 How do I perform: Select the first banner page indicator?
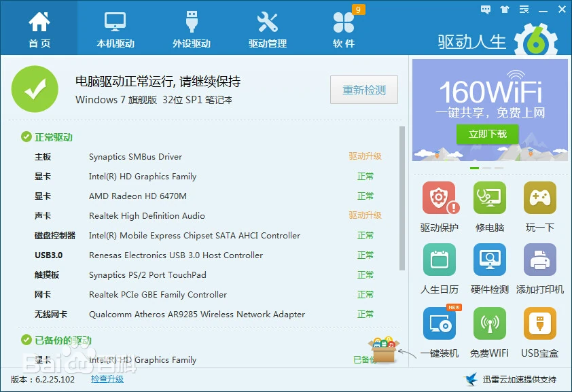coord(474,168)
